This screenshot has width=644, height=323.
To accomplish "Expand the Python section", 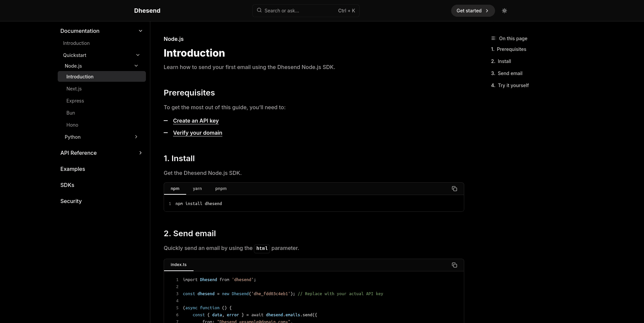I will [x=136, y=137].
